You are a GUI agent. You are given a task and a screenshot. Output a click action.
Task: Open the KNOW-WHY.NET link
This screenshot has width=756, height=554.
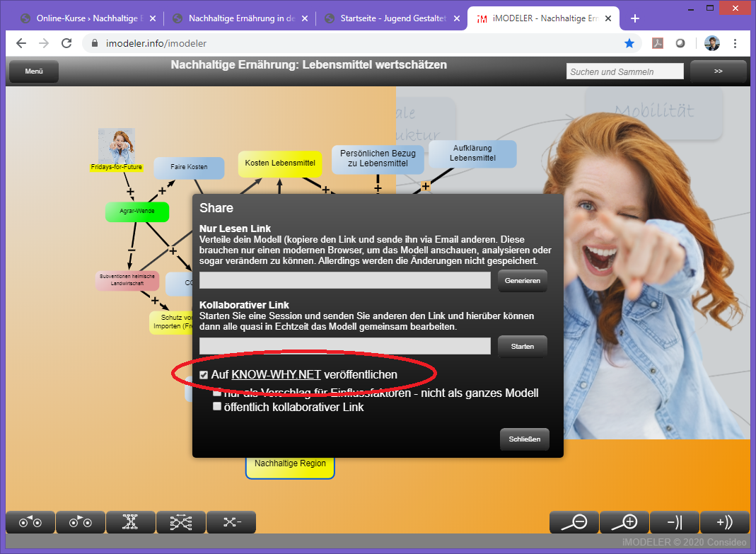coord(277,375)
